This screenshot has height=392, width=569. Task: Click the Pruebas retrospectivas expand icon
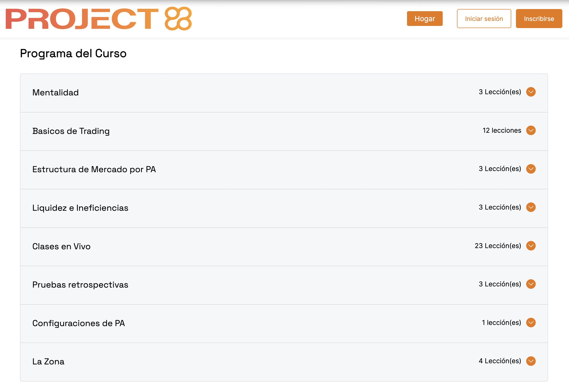531,284
